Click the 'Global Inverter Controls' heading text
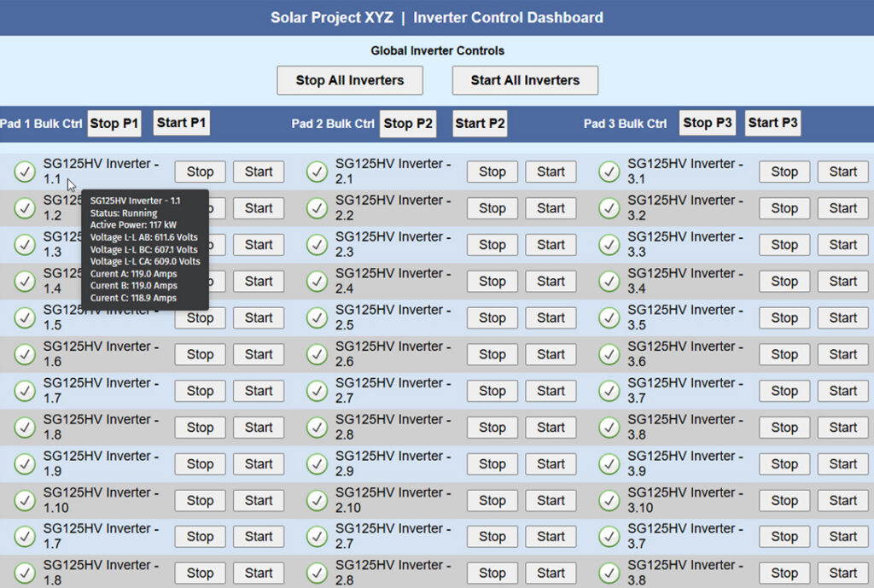The height and width of the screenshot is (588, 874). pos(438,50)
